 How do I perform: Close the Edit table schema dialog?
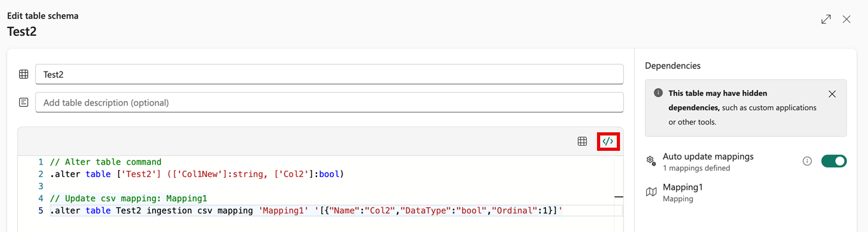[x=846, y=20]
